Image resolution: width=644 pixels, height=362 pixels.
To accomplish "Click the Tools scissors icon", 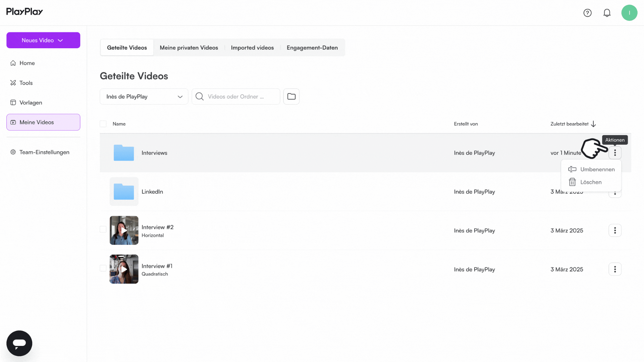I will [13, 83].
